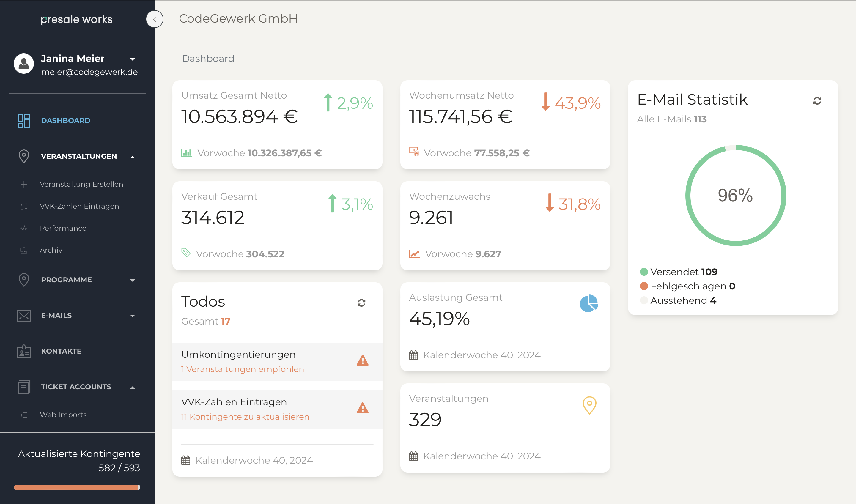Collapse the sidebar with the chevron button

(155, 19)
